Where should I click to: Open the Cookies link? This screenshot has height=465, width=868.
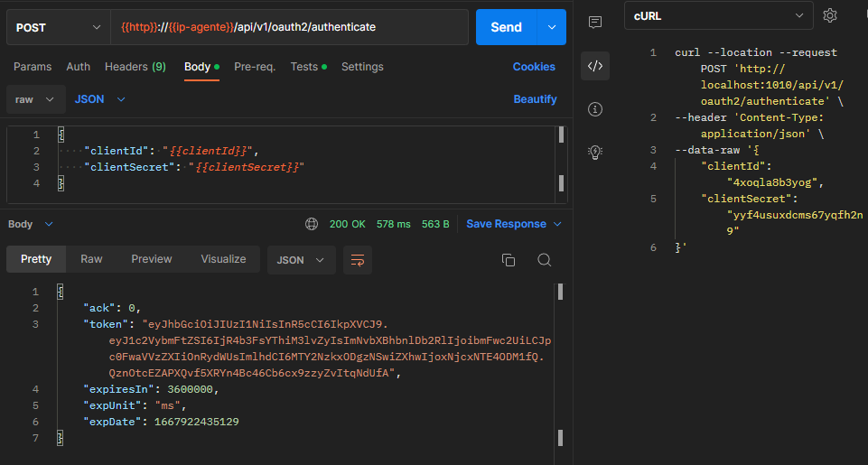[x=534, y=67]
